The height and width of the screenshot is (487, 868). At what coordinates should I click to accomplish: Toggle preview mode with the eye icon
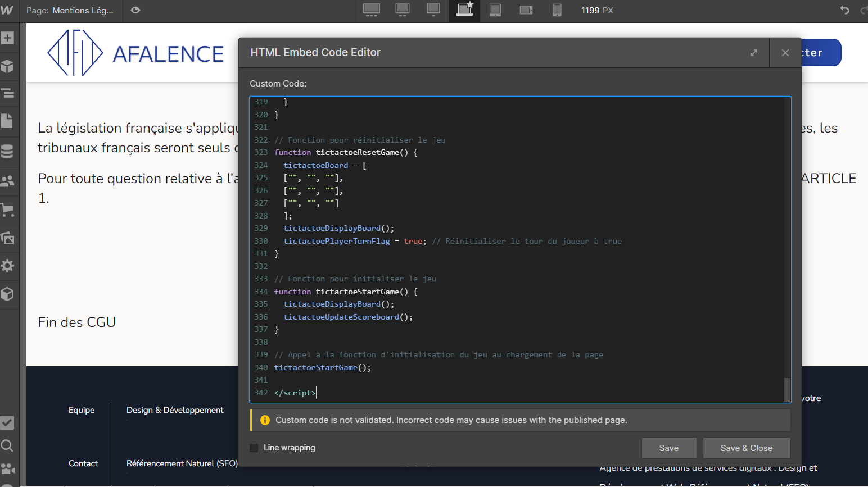point(135,10)
